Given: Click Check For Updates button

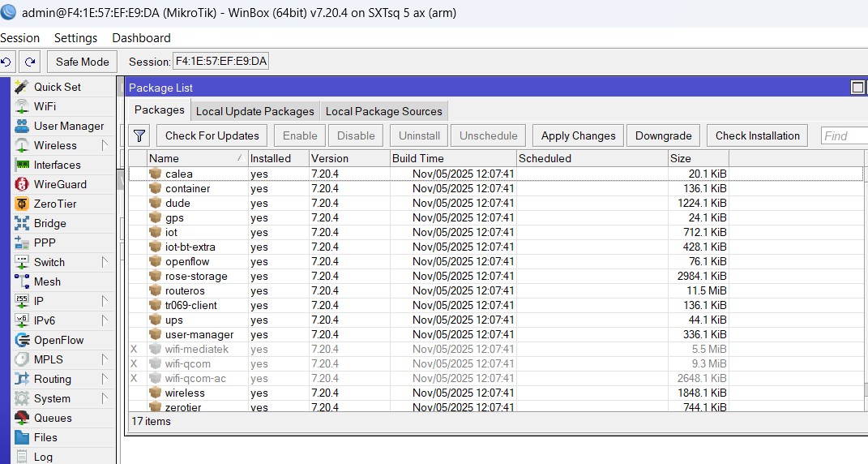Looking at the screenshot, I should (x=212, y=135).
